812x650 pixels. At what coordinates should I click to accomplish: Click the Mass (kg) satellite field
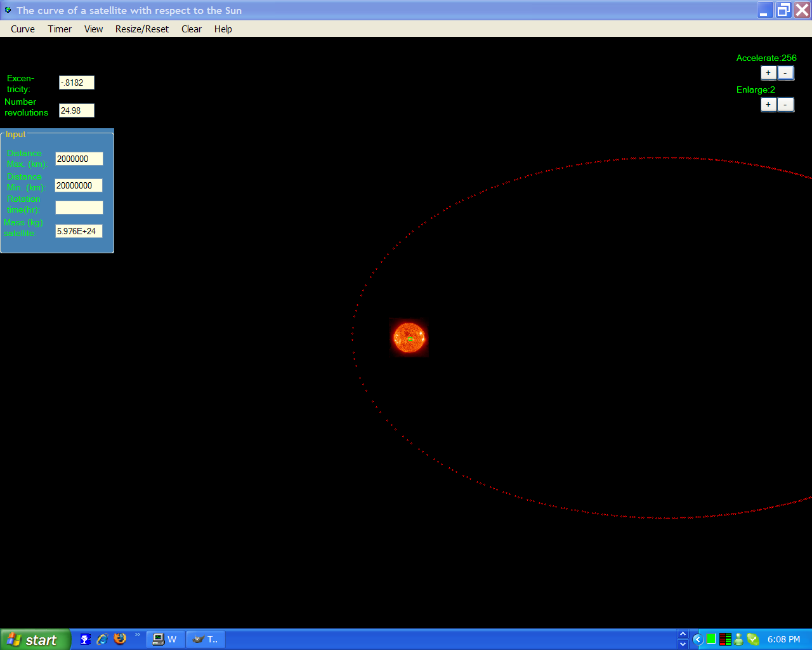pyautogui.click(x=79, y=231)
